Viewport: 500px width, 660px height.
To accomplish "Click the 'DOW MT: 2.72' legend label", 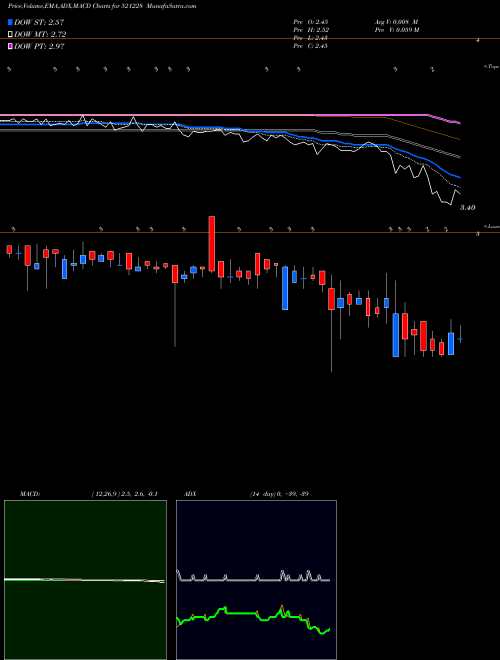I will [x=40, y=34].
